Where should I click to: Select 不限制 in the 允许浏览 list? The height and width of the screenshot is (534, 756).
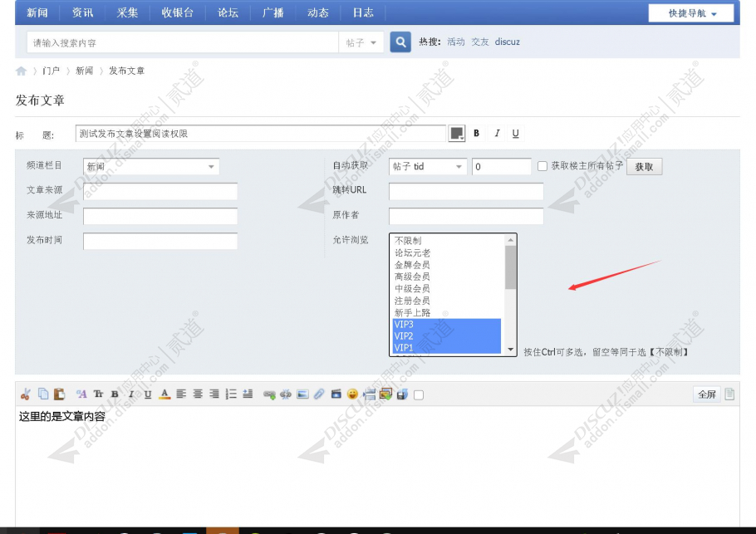pyautogui.click(x=448, y=240)
